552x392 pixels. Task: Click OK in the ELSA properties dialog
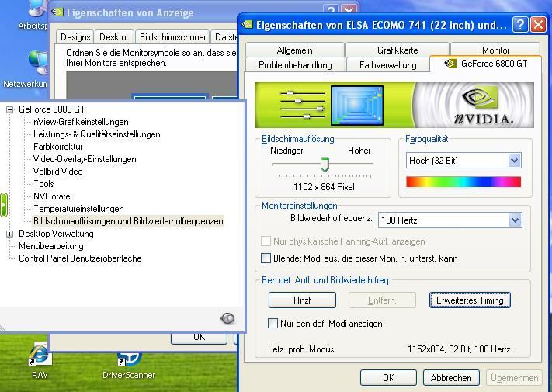[x=388, y=377]
